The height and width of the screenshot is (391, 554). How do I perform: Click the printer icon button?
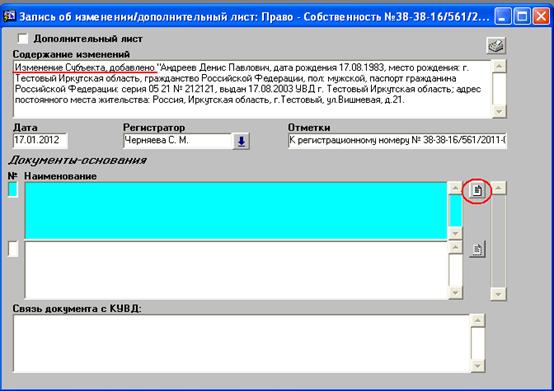(496, 46)
